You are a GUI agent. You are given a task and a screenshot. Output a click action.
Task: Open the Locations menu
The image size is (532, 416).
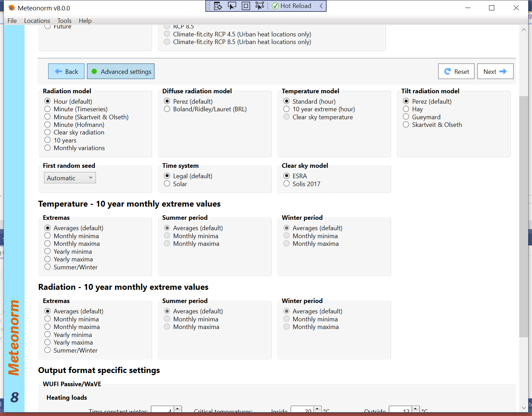37,21
